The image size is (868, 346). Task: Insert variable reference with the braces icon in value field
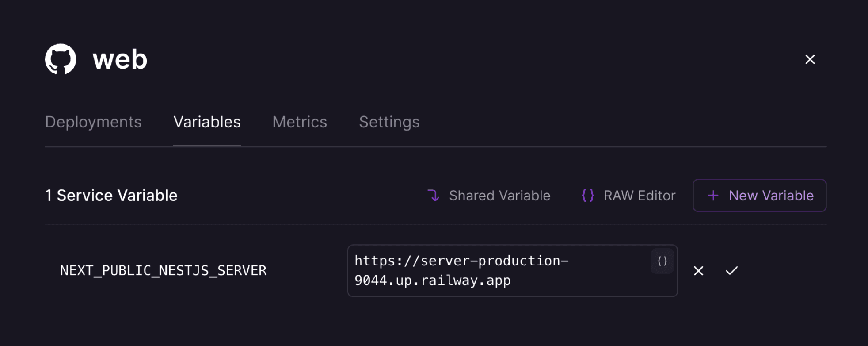click(662, 261)
